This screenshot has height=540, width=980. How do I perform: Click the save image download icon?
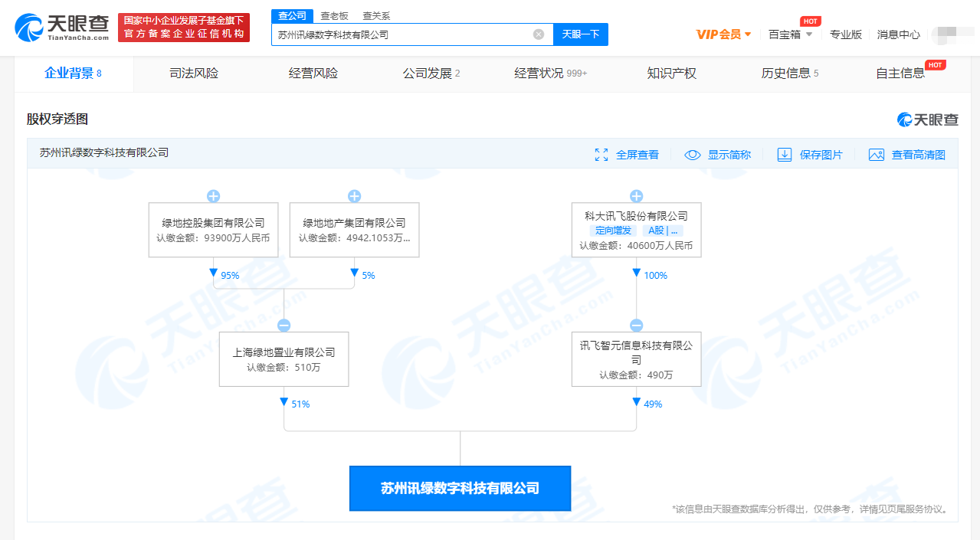coord(784,155)
